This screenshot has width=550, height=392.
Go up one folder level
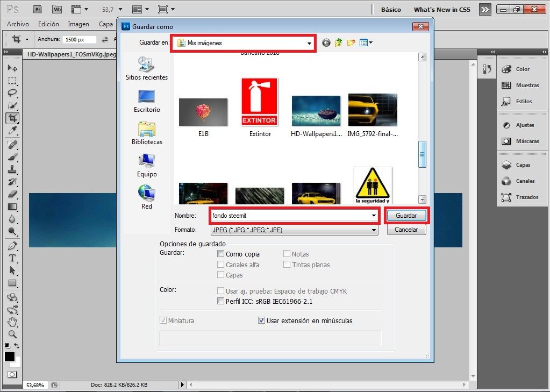(339, 43)
